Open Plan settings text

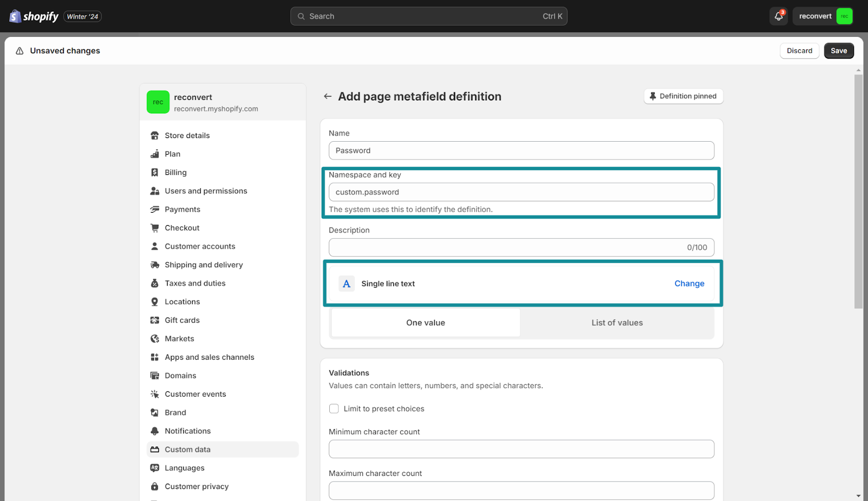click(173, 154)
